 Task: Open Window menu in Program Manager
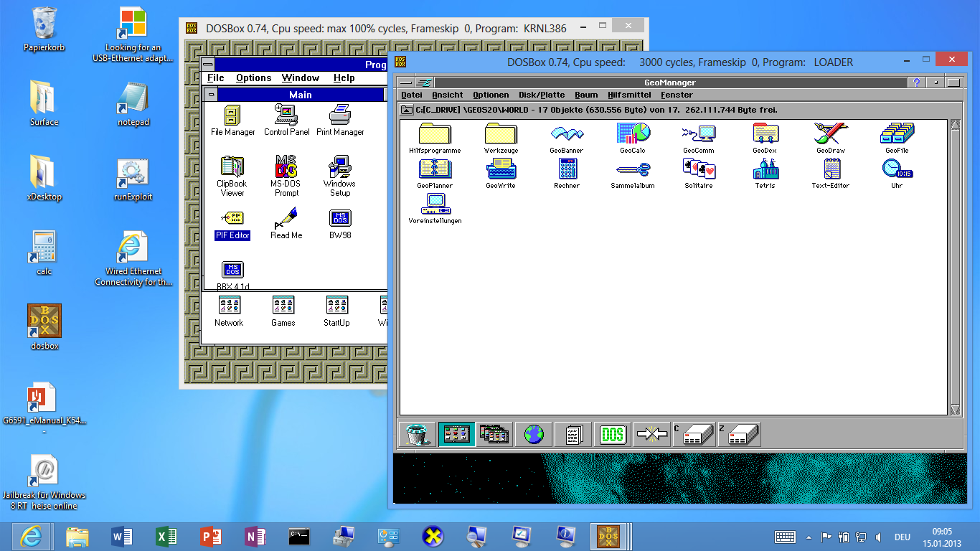click(x=301, y=78)
